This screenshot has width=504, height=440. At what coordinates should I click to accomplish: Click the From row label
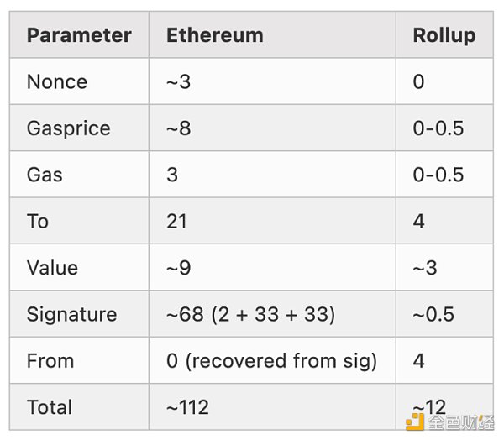coord(50,361)
